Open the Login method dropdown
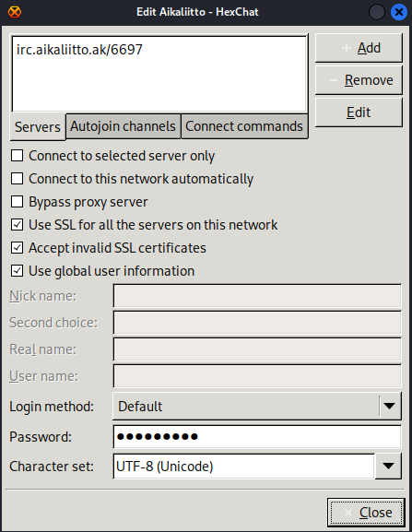 (x=257, y=406)
